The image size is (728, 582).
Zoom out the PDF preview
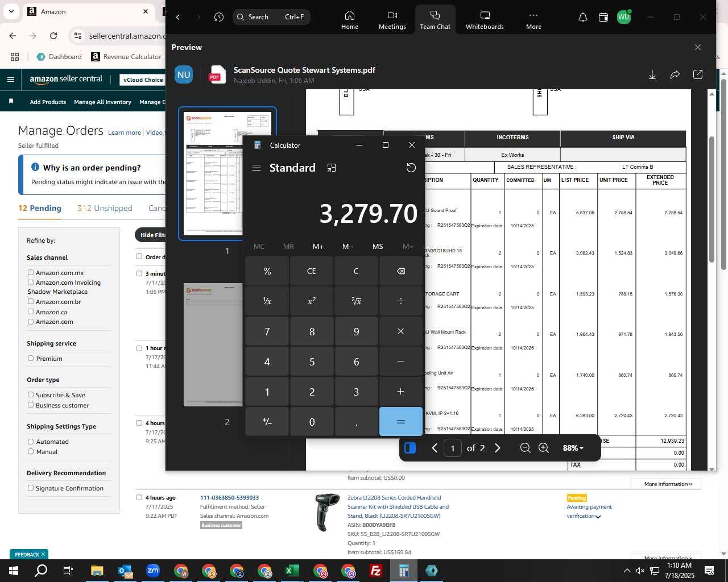point(526,448)
